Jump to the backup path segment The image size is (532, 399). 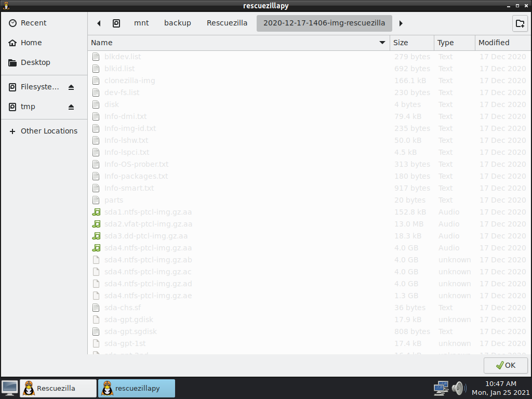178,23
